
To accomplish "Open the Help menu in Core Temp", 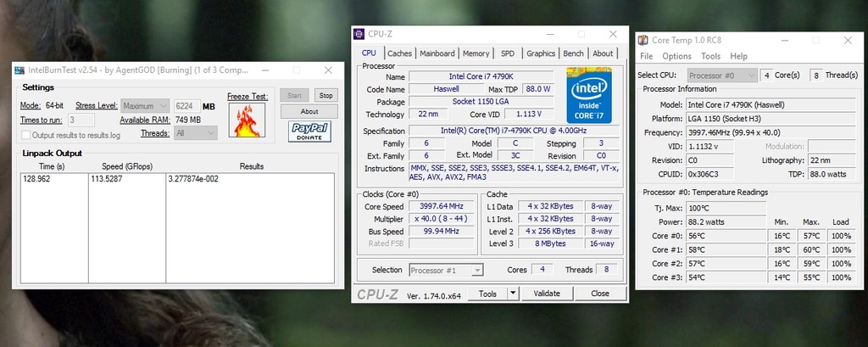I will tap(739, 56).
